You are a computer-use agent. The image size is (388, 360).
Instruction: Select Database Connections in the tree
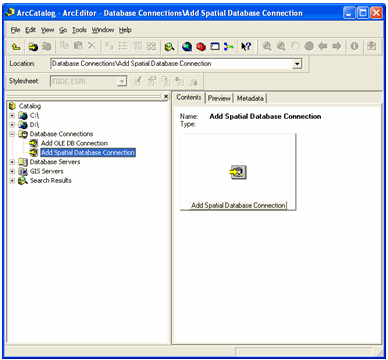(61, 134)
